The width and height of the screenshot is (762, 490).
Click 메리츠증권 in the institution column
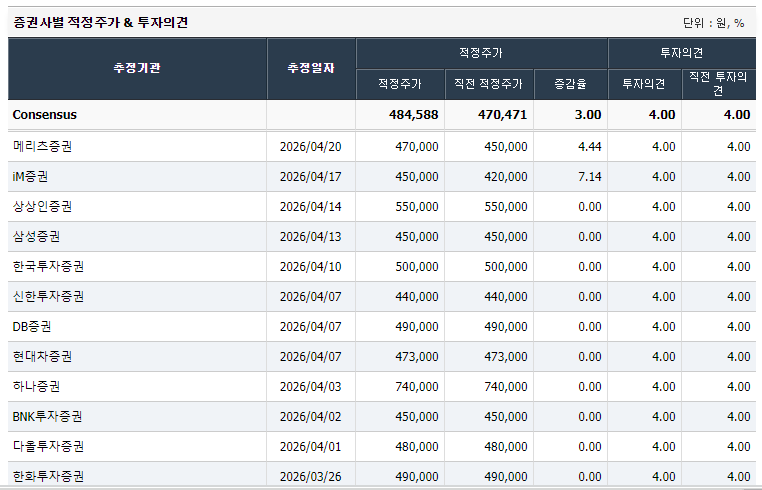[42, 146]
